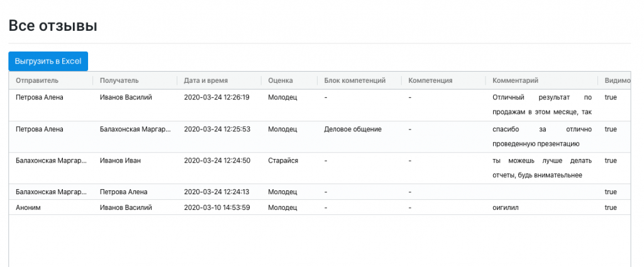644x267 pixels.
Task: Click the Комментарий column header
Action: coord(515,80)
